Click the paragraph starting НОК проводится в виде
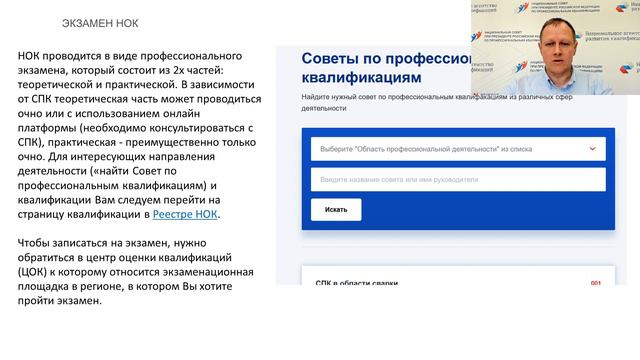The image size is (640, 360). click(x=140, y=135)
